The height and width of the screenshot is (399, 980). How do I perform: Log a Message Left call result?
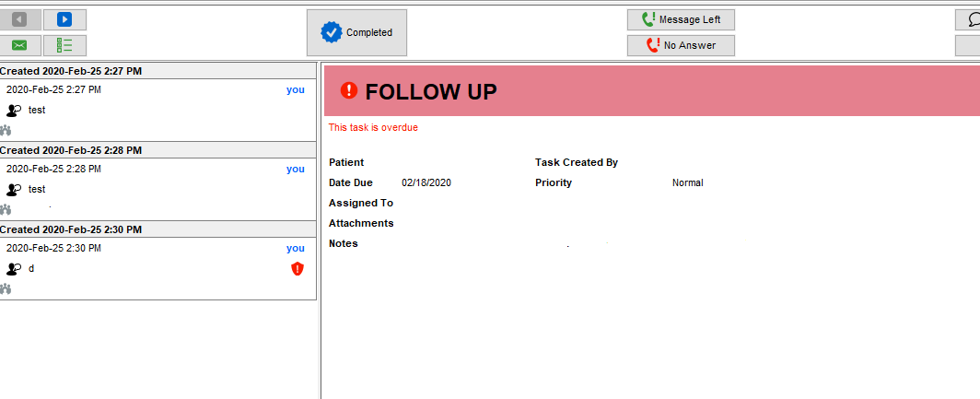(681, 19)
